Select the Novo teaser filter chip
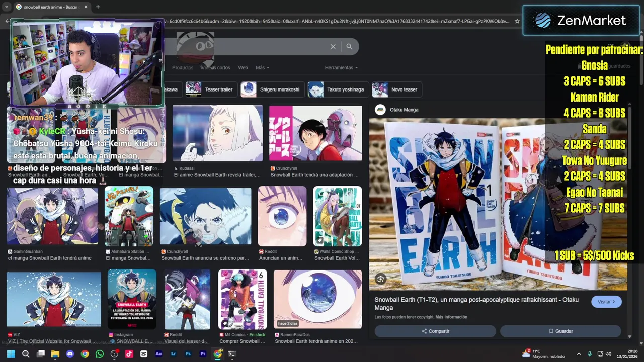Image resolution: width=644 pixels, height=362 pixels. coord(397,89)
